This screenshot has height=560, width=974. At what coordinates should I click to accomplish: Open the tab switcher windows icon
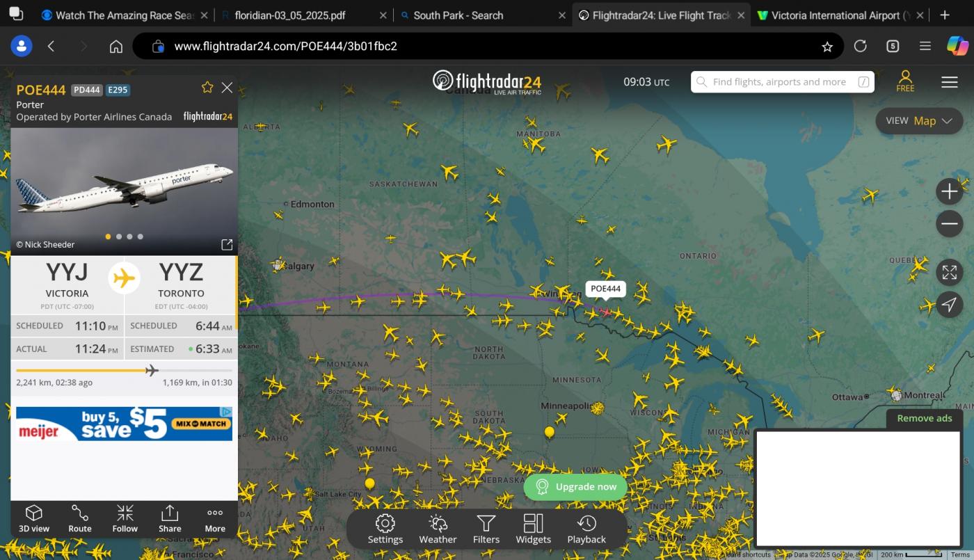15,14
